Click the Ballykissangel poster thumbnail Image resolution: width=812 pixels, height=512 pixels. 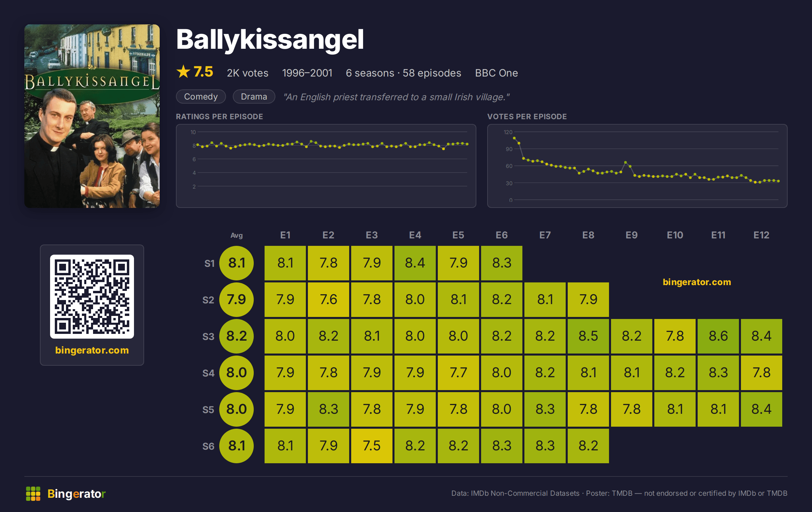[x=92, y=116]
